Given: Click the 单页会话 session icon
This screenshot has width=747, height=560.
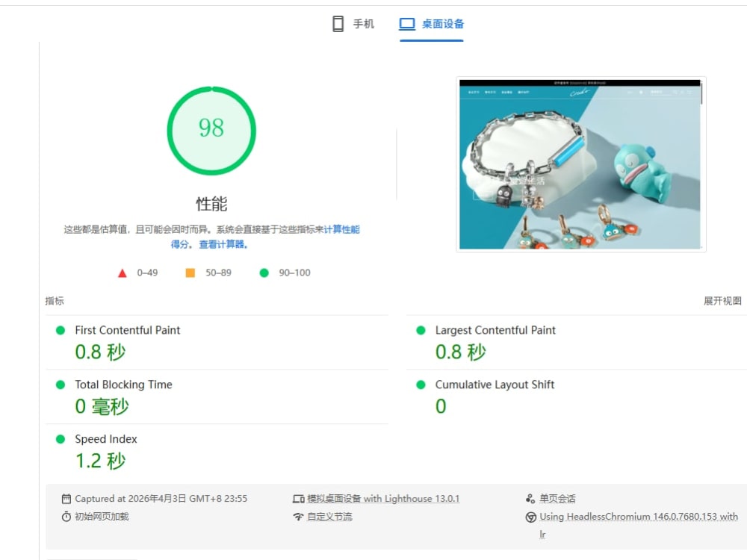Looking at the screenshot, I should click(x=530, y=499).
